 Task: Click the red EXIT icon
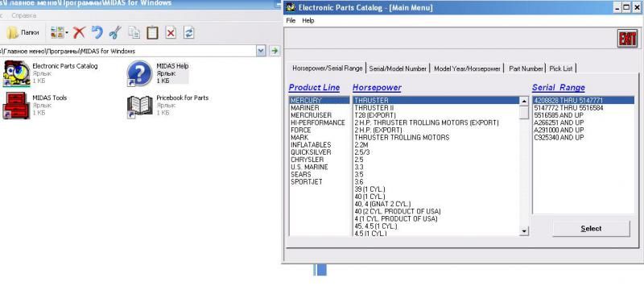point(627,39)
